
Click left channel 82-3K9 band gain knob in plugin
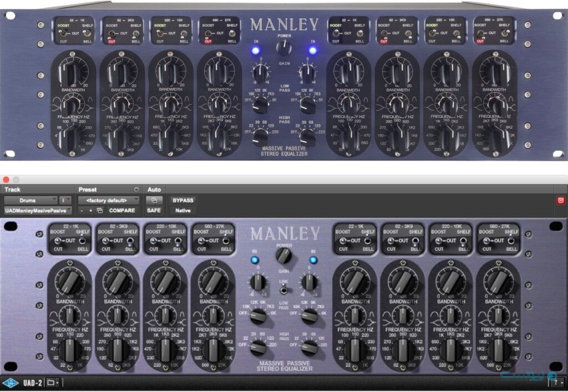click(x=118, y=282)
